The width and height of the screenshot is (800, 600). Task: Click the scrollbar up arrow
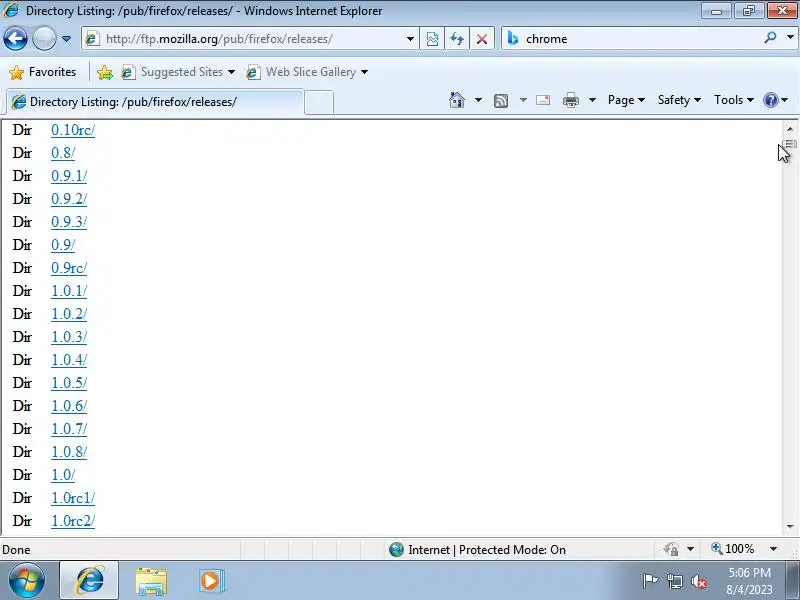coord(790,129)
